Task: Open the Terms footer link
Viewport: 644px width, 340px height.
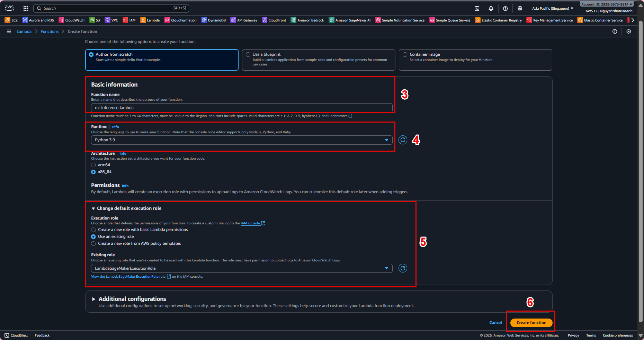Action: coord(591,335)
